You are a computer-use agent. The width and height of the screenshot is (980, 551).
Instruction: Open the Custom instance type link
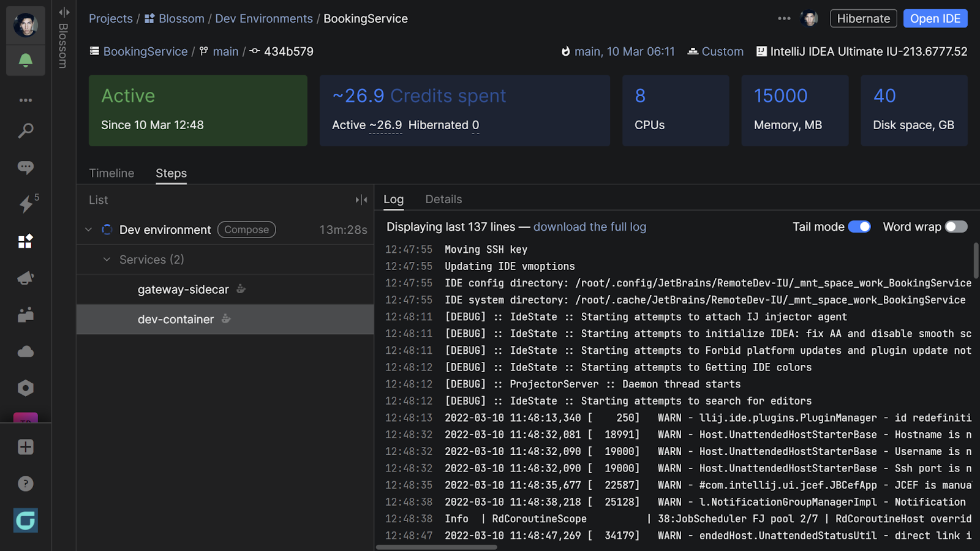(x=722, y=51)
